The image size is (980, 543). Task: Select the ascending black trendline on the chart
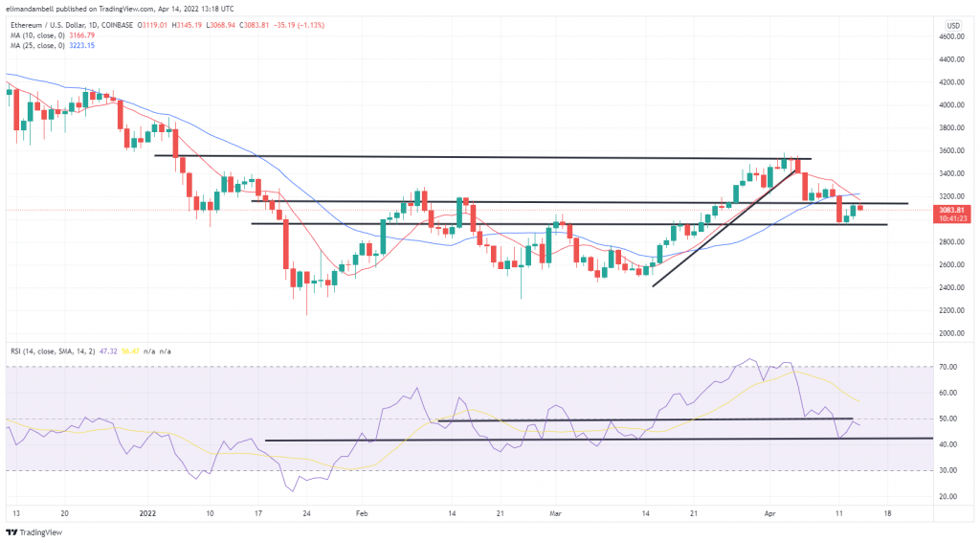pyautogui.click(x=724, y=228)
